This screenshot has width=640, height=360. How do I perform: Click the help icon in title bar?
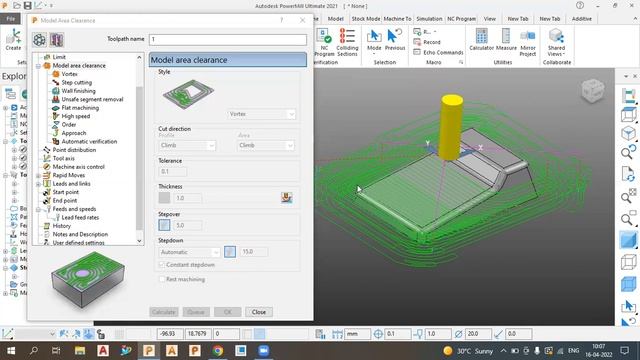tap(580, 5)
